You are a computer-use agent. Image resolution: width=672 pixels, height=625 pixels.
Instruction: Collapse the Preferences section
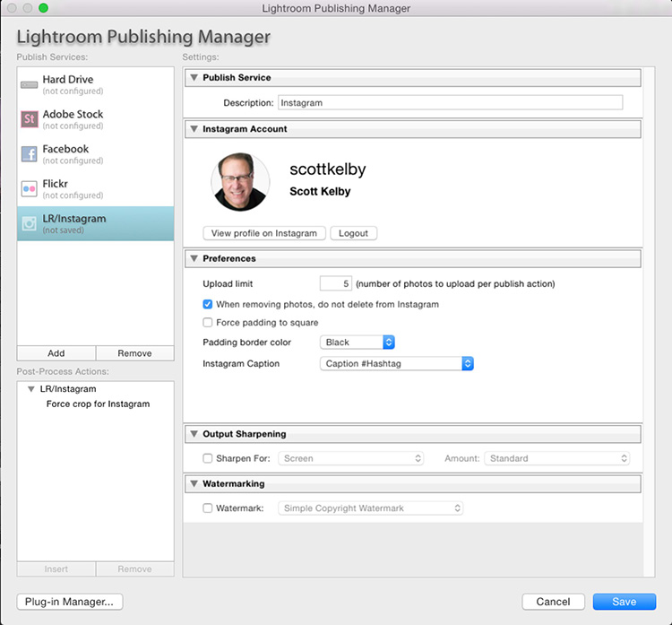(x=194, y=258)
